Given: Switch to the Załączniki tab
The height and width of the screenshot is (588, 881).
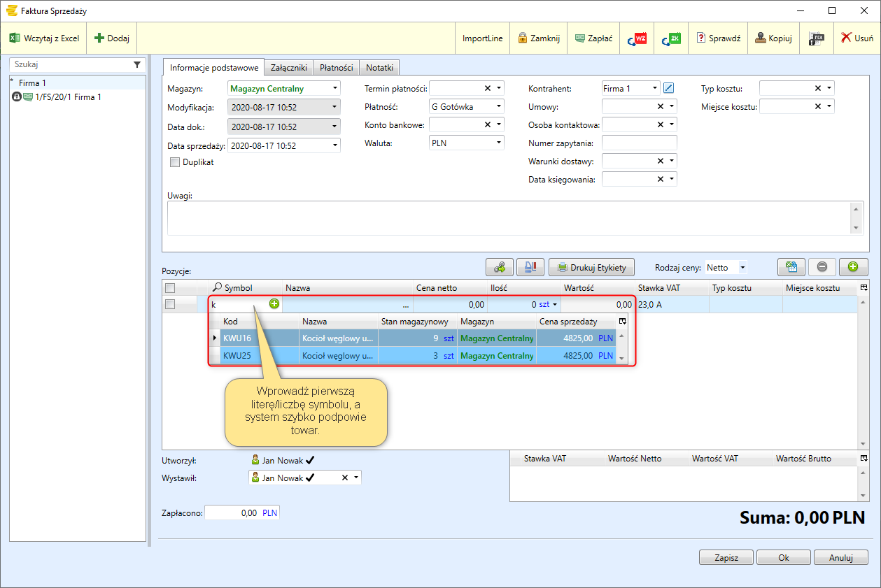Looking at the screenshot, I should click(289, 68).
